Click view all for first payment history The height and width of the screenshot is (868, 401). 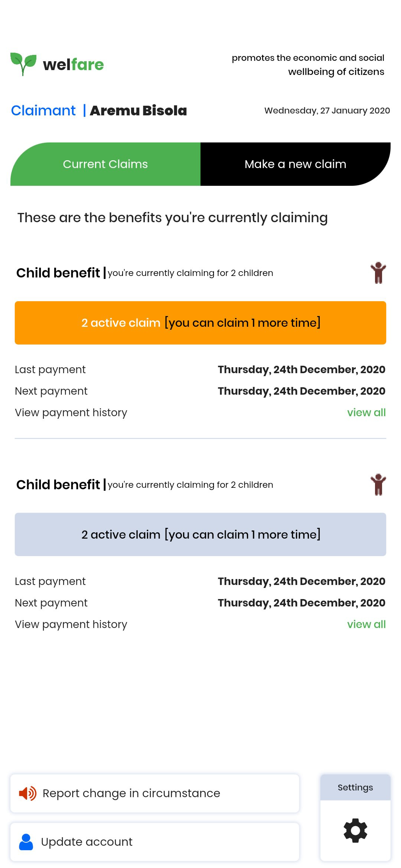(366, 412)
